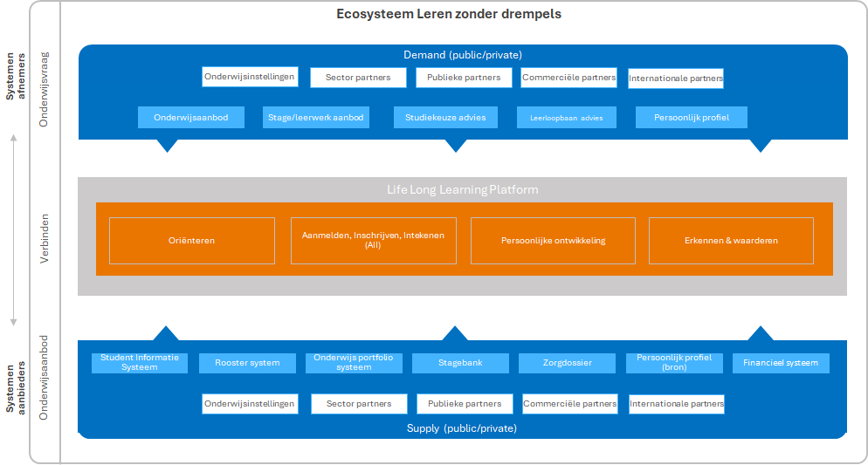Select Commerciële partners in the Demand section
Viewport: 868px width, 465px height.
tap(569, 78)
